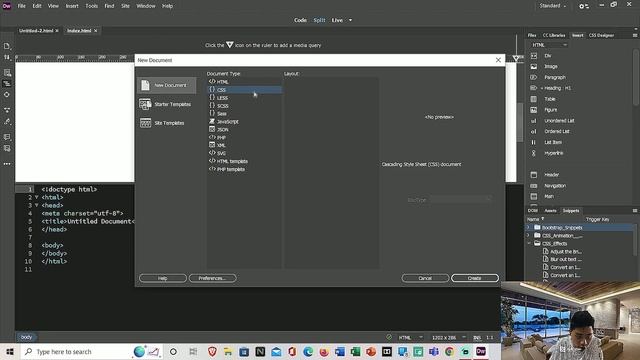Insert a Hyperlink element
Viewport: 640px width, 360px height.
coord(553,153)
